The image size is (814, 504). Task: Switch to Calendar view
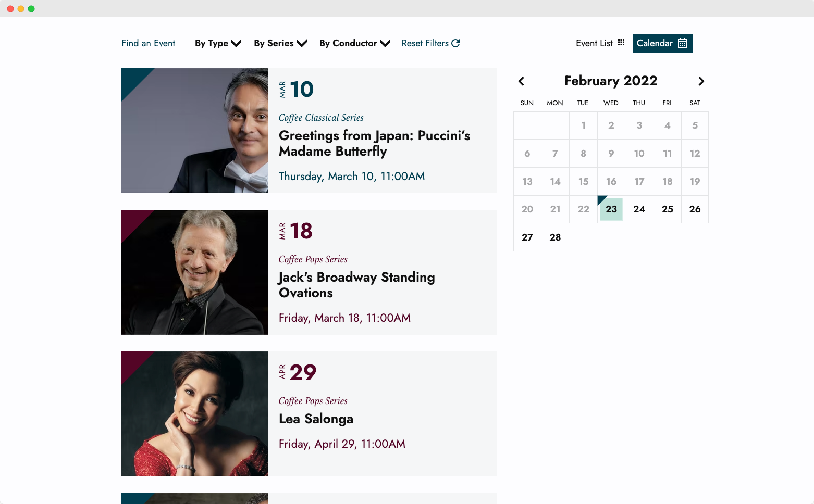pyautogui.click(x=662, y=43)
